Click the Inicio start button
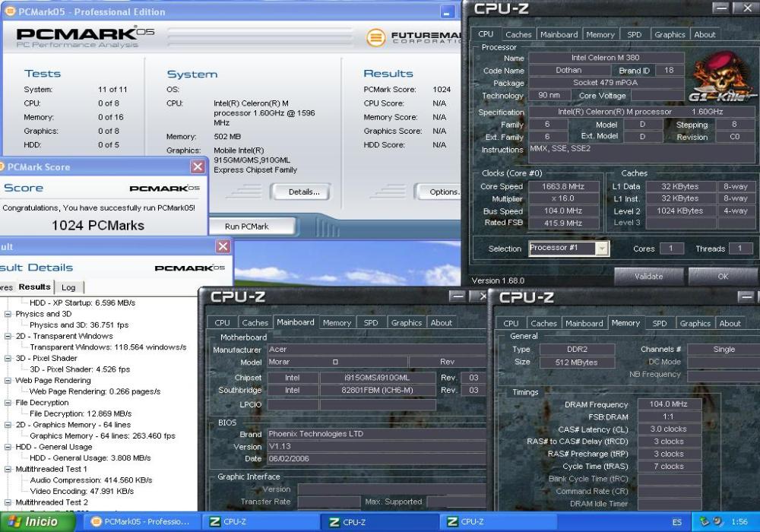Image resolution: width=760 pixels, height=532 pixels. (37, 522)
